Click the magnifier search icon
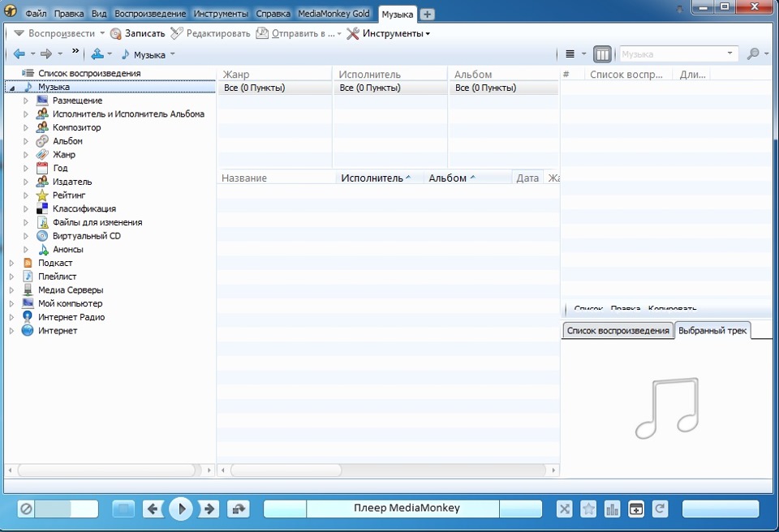Image resolution: width=779 pixels, height=532 pixels. (753, 54)
